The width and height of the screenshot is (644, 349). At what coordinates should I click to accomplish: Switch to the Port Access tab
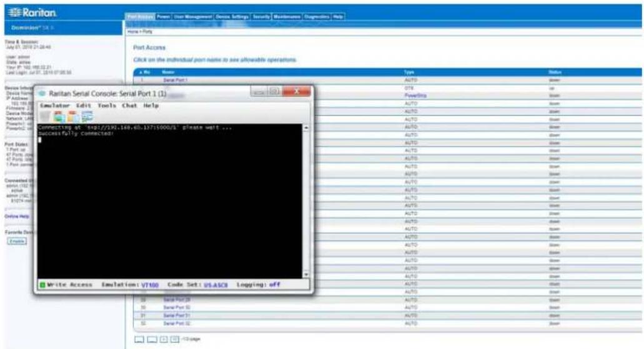pos(140,16)
